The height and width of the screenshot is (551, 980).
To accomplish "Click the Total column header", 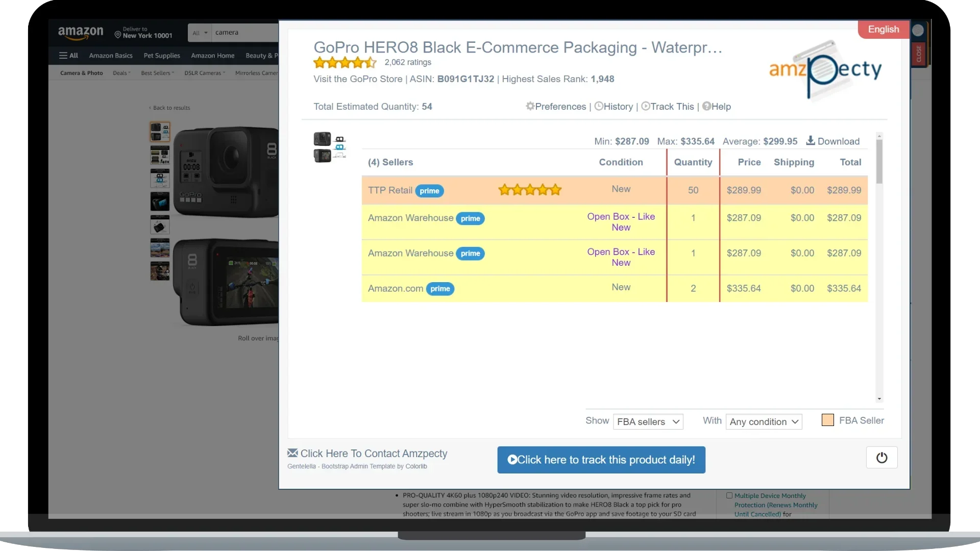I will tap(850, 162).
